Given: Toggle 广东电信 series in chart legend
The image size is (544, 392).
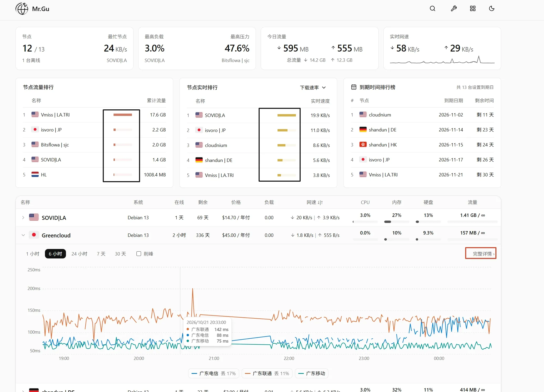Looking at the screenshot, I should pos(213,373).
